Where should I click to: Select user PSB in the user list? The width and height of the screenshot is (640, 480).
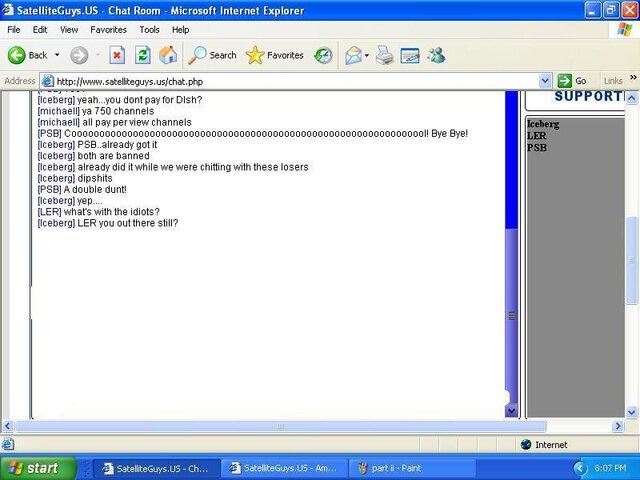tap(537, 147)
